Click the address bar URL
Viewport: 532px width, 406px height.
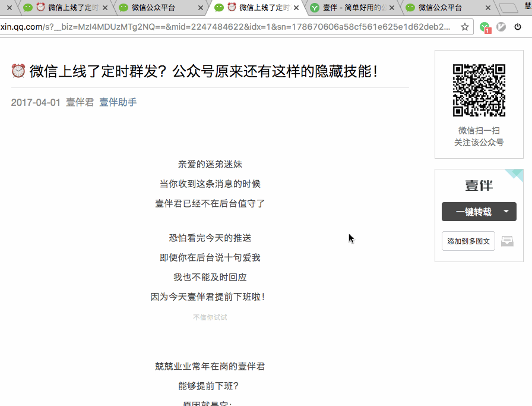point(225,27)
